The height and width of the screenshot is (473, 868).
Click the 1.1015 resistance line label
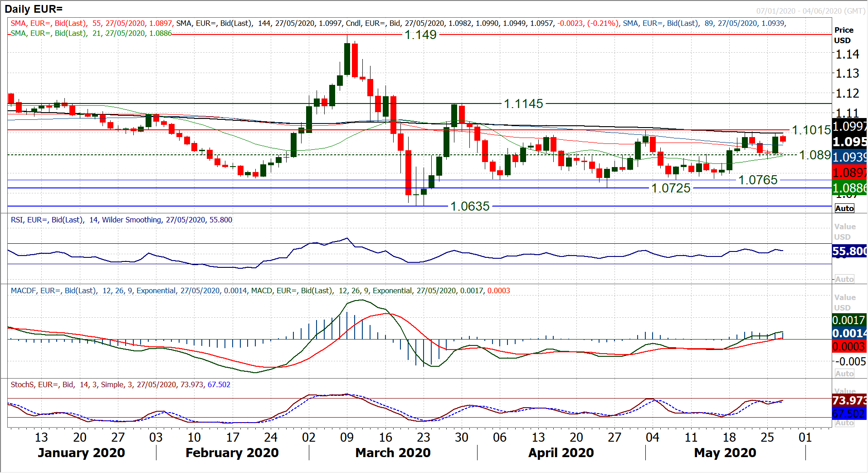[x=811, y=130]
